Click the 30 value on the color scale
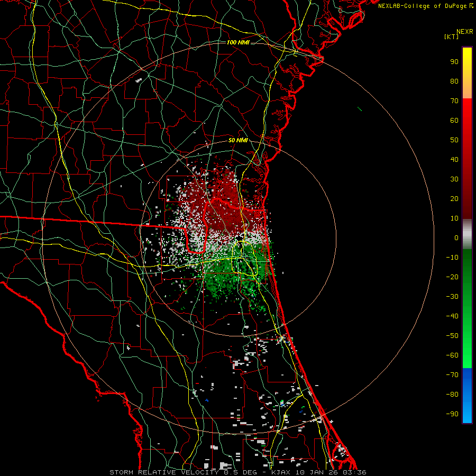This screenshot has width=476, height=476. pos(454,179)
